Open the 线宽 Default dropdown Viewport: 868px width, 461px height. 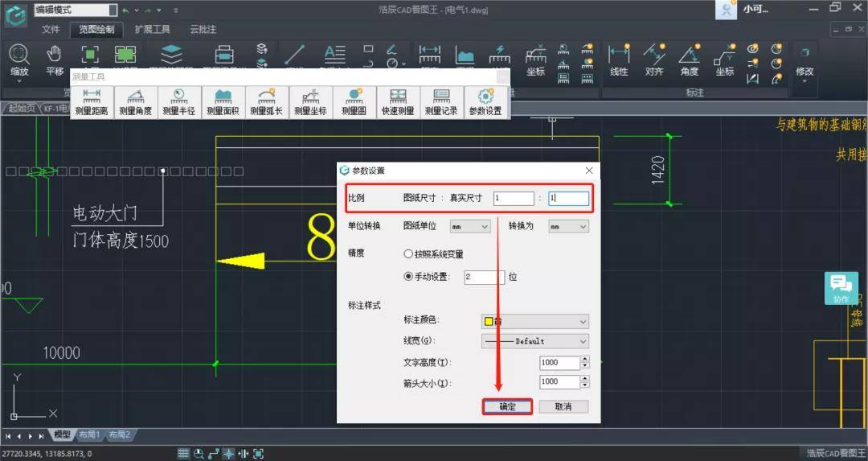[534, 341]
